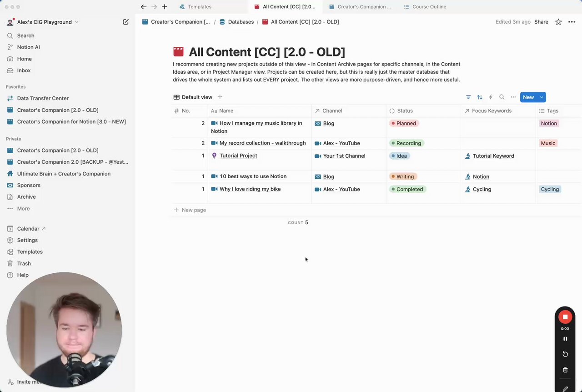Click the Share button
Viewport: 582px width, 392px height.
tap(541, 22)
